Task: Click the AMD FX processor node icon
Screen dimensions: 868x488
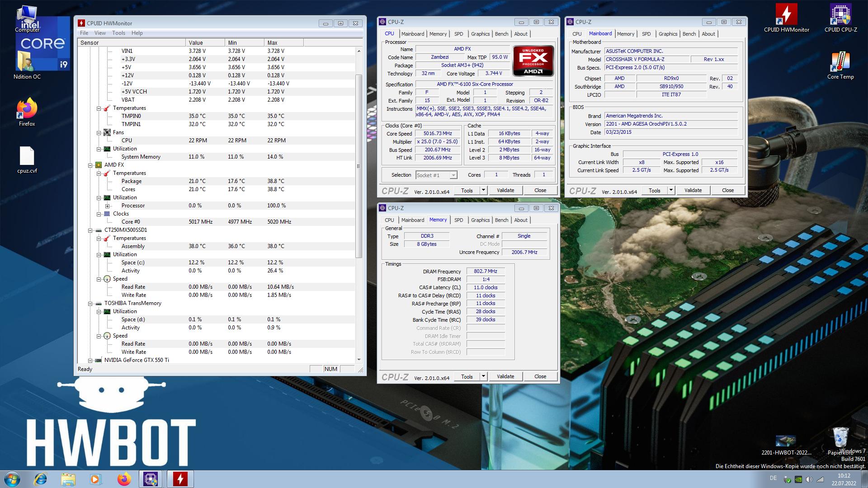Action: tap(99, 165)
